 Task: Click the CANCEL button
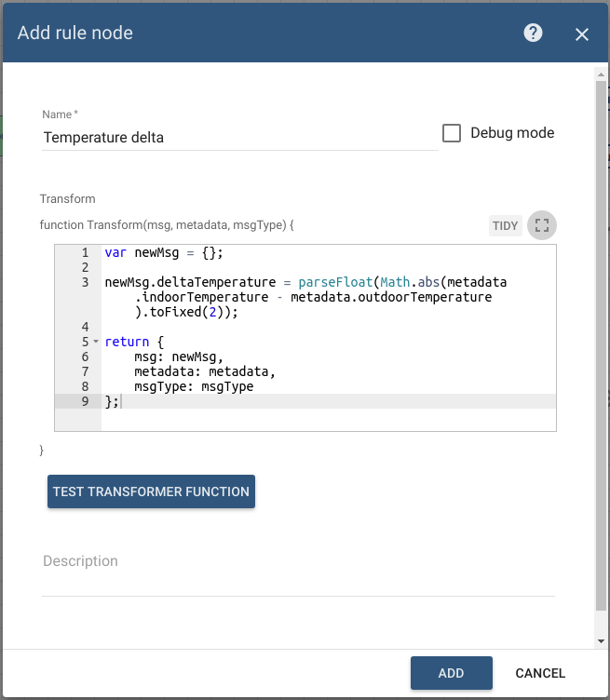540,673
